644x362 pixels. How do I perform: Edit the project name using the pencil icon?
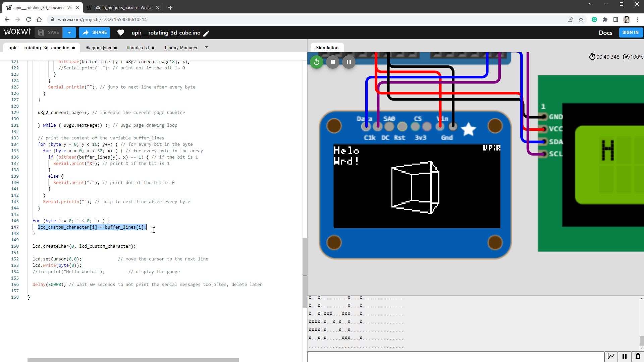click(206, 33)
